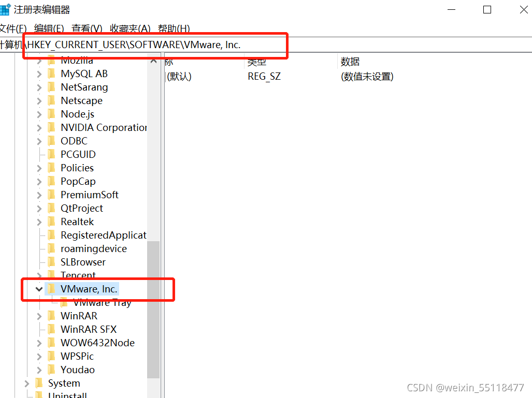
Task: Expand the ODBC key
Action: pos(39,141)
